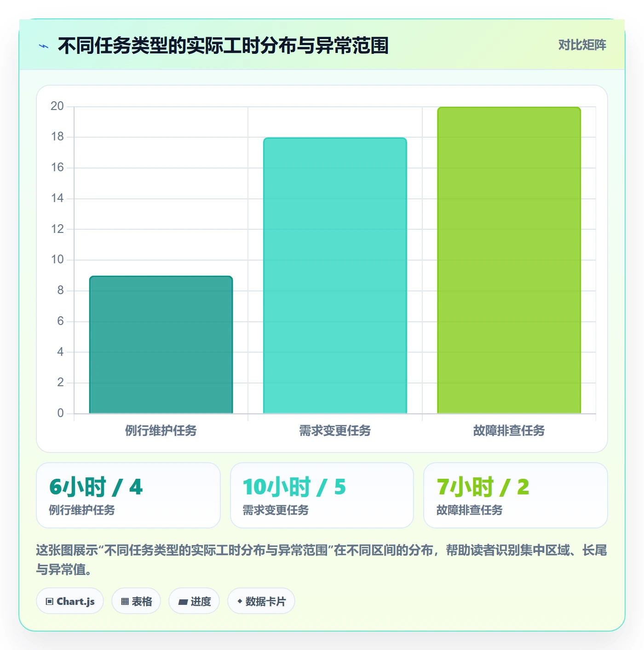Select the 需求变更任务 bar in the chart
Screen dimensions: 644x650
pos(335,276)
